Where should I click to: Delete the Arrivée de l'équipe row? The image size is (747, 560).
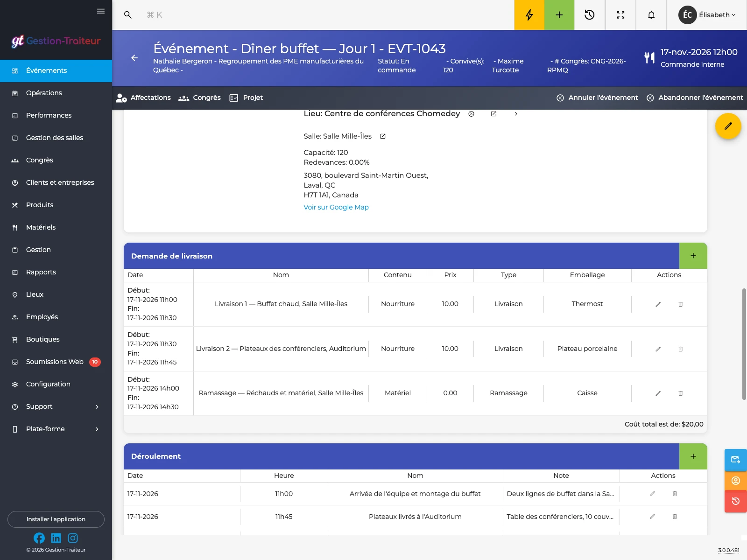pos(675,494)
